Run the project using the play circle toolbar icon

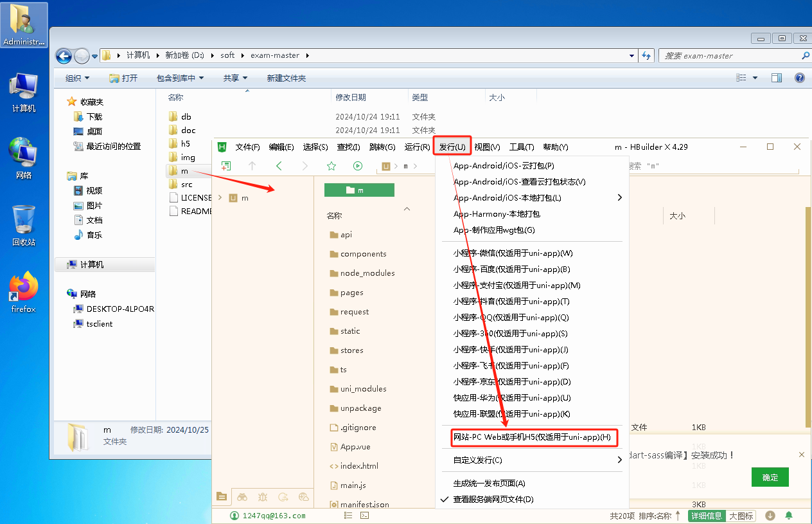357,165
